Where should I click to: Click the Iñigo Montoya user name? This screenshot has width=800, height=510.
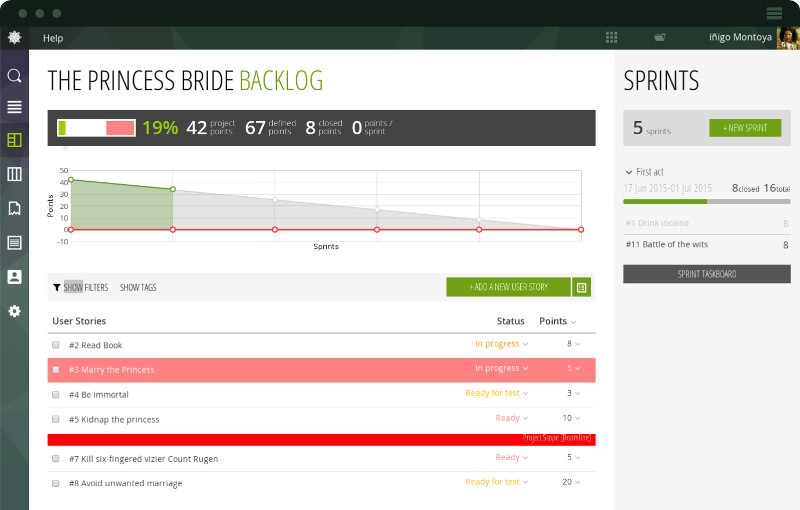[x=740, y=37]
